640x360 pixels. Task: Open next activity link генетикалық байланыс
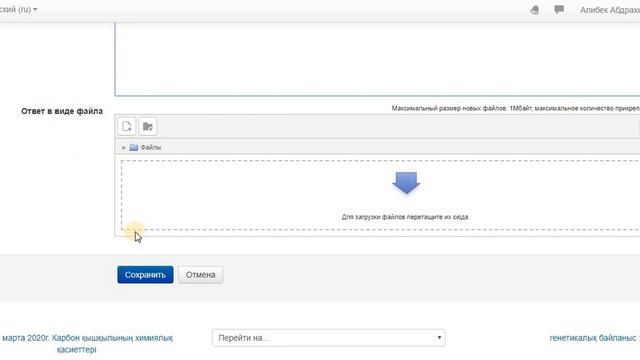coord(594,338)
